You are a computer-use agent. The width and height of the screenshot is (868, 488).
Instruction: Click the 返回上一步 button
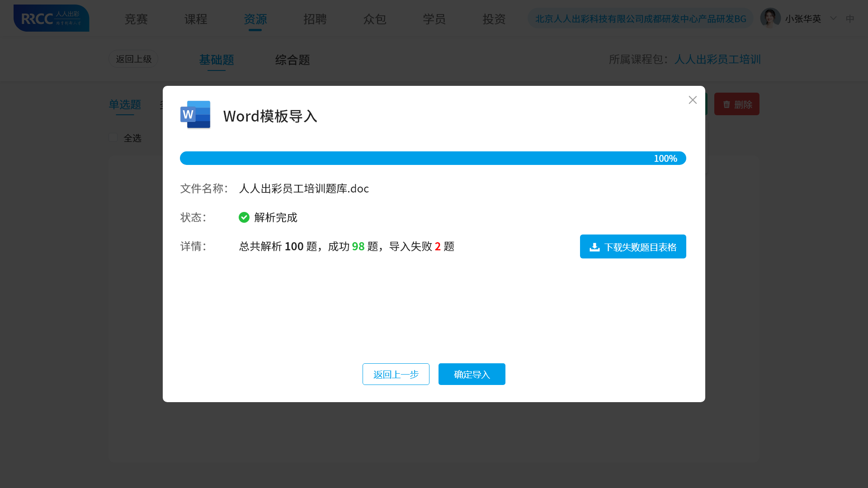[396, 374]
